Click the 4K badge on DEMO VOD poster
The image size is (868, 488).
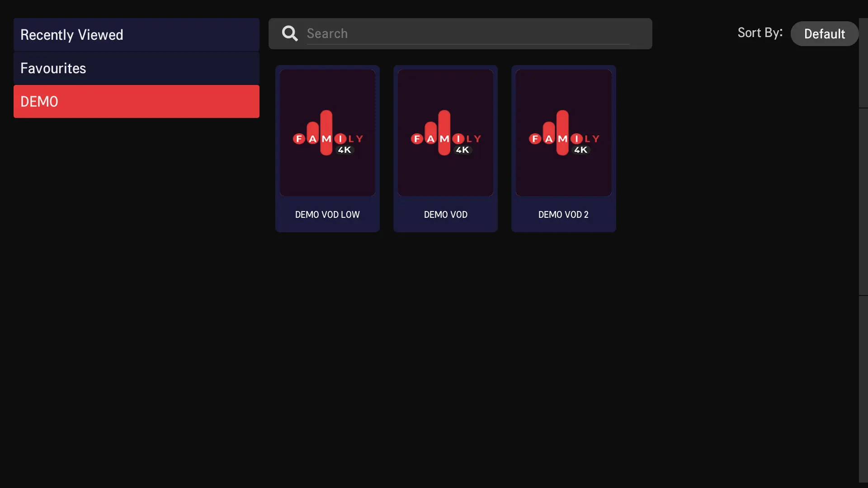tap(462, 150)
